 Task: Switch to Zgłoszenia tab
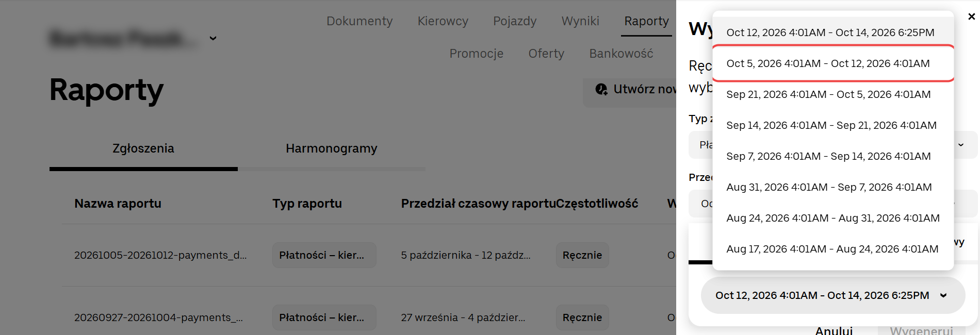143,149
